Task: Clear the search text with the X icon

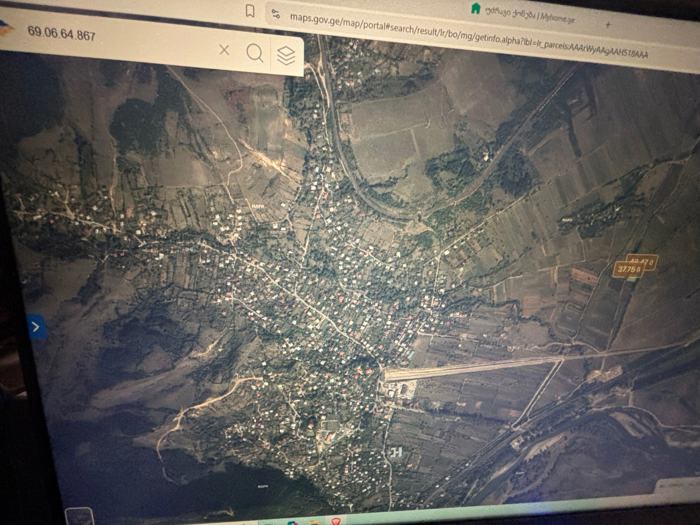Action: tap(224, 50)
